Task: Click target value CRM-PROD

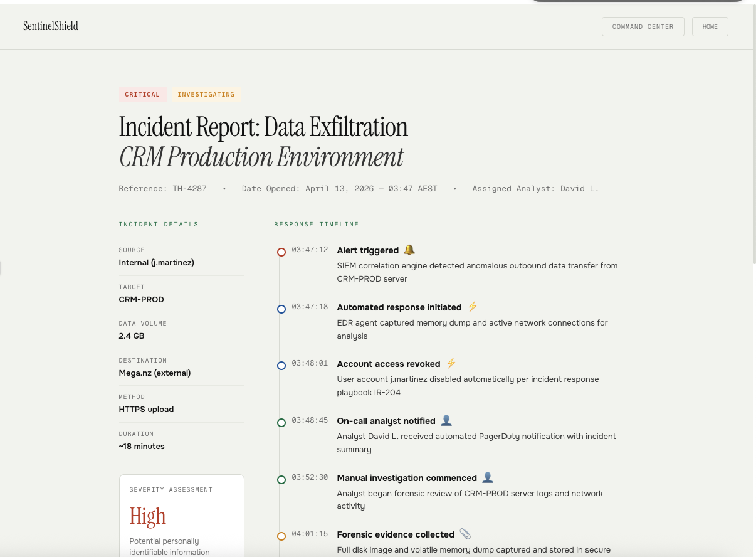Action: 142,299
